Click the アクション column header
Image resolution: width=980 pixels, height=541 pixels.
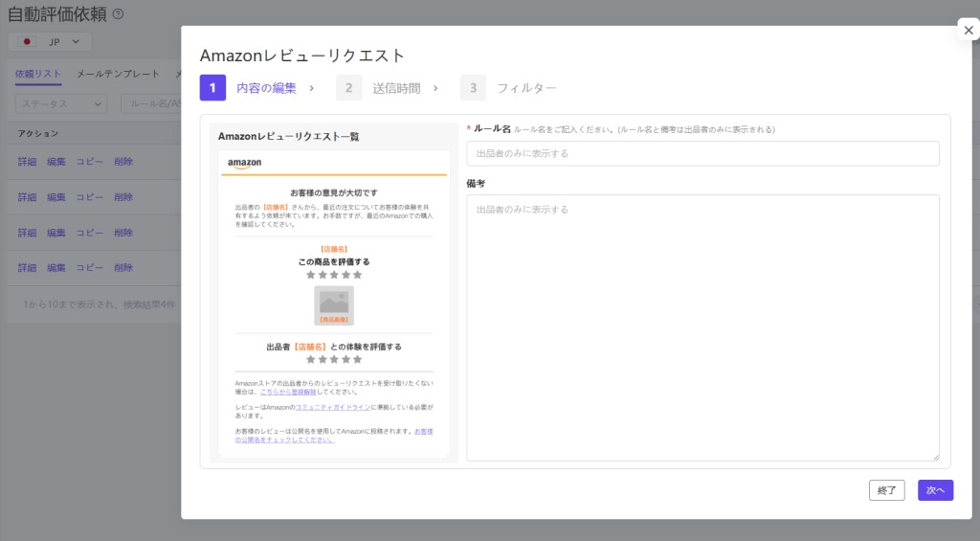click(38, 134)
